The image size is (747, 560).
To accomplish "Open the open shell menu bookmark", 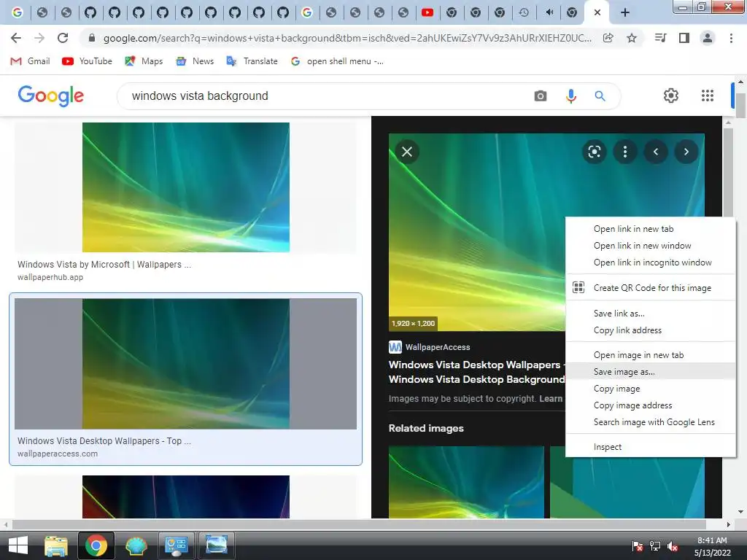I will click(x=337, y=61).
